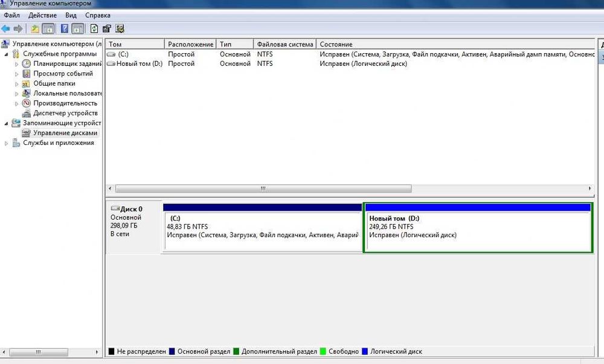Click the Управление компьютером root computer icon
This screenshot has width=604, height=364.
5,43
